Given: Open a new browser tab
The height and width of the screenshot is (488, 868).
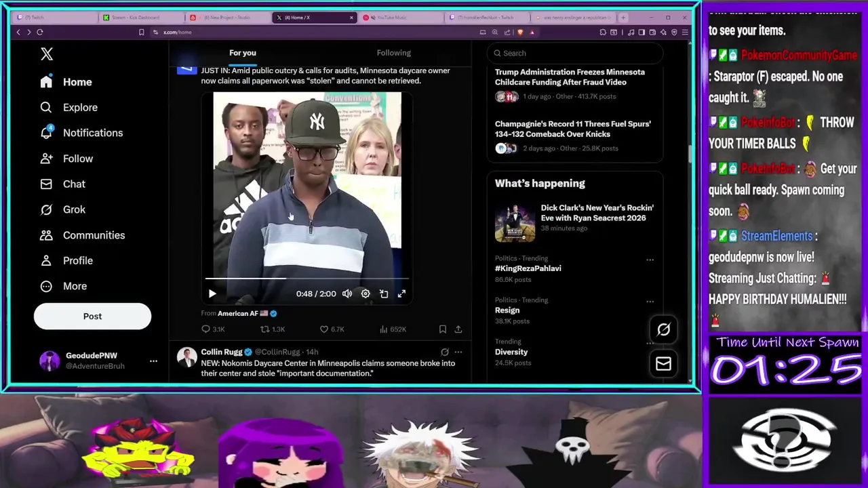Looking at the screenshot, I should pyautogui.click(x=623, y=18).
